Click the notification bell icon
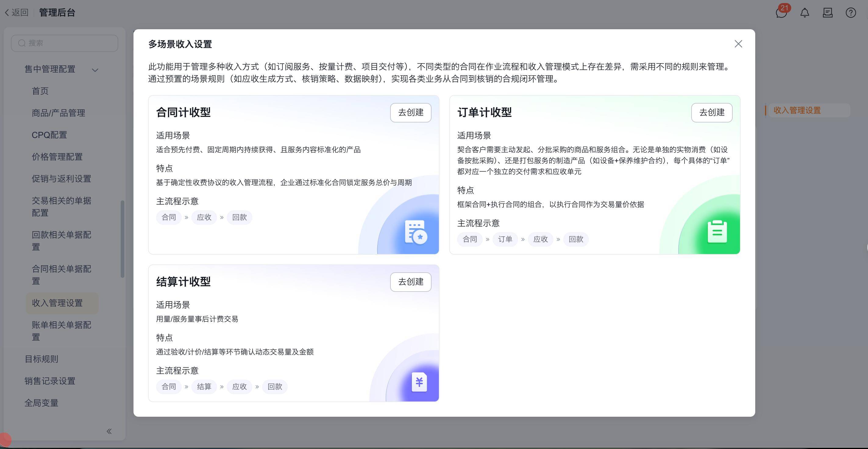The height and width of the screenshot is (449, 868). [x=805, y=13]
